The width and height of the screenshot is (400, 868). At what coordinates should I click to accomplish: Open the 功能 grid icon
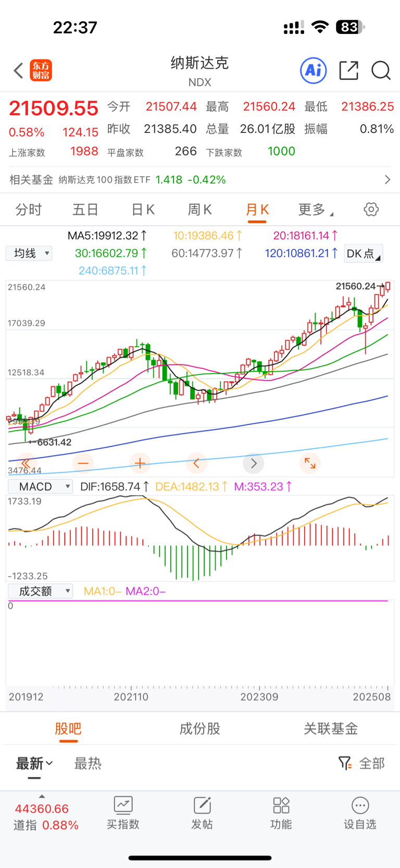click(x=281, y=805)
